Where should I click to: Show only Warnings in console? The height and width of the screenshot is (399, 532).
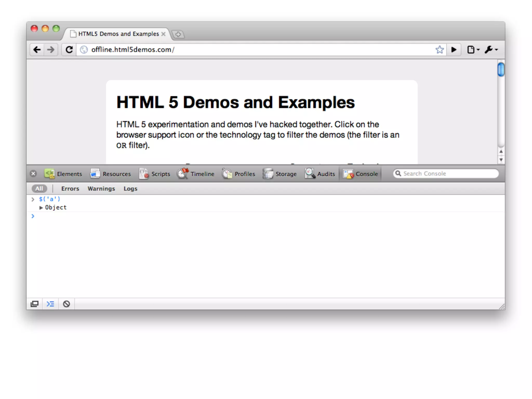pyautogui.click(x=101, y=189)
